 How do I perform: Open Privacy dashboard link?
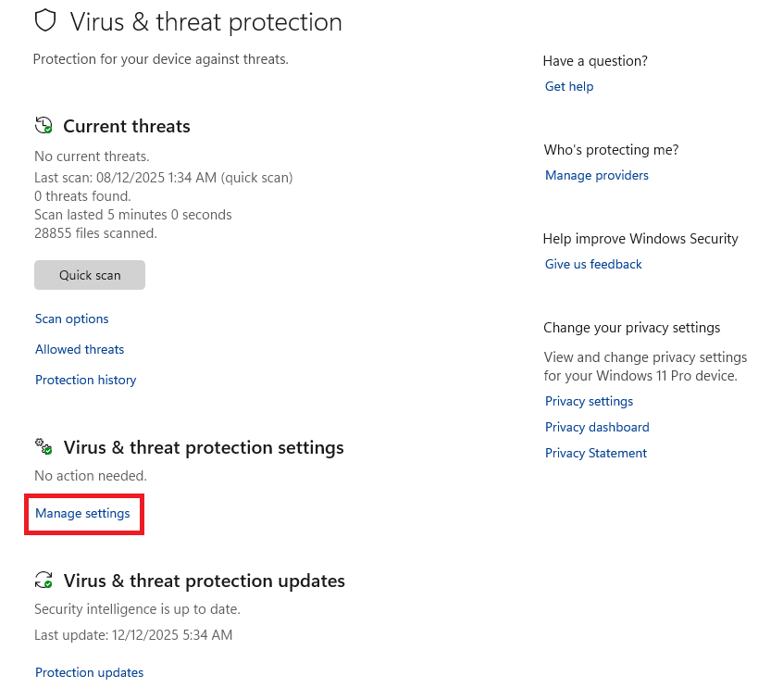597,427
